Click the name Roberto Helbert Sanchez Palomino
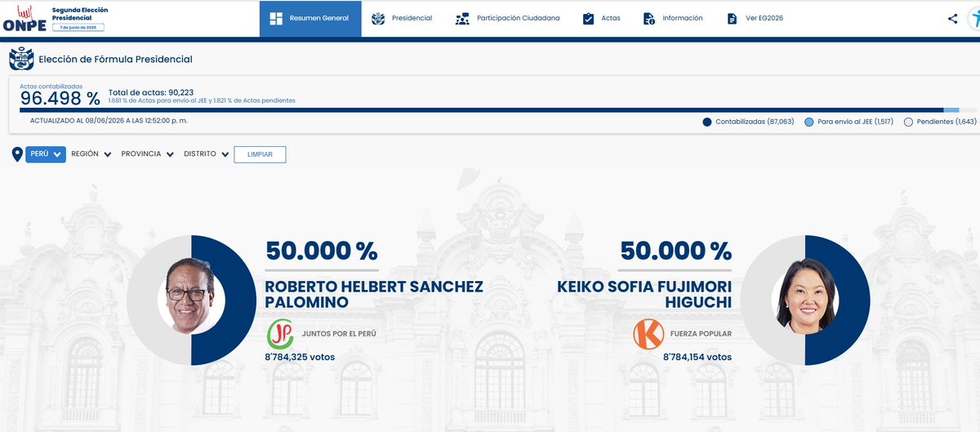This screenshot has height=432, width=980. (374, 294)
